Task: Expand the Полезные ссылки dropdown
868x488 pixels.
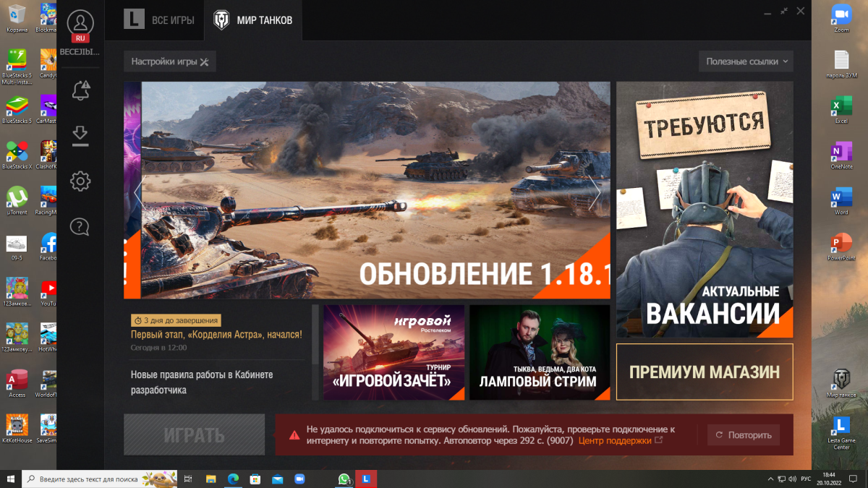Action: pyautogui.click(x=746, y=61)
